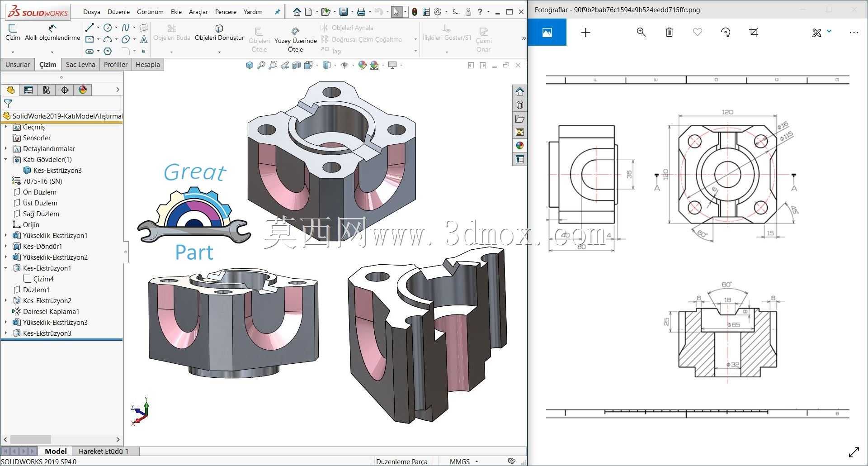Toggle the feature tree panel collapse handle
The height and width of the screenshot is (466, 868).
pos(126,252)
